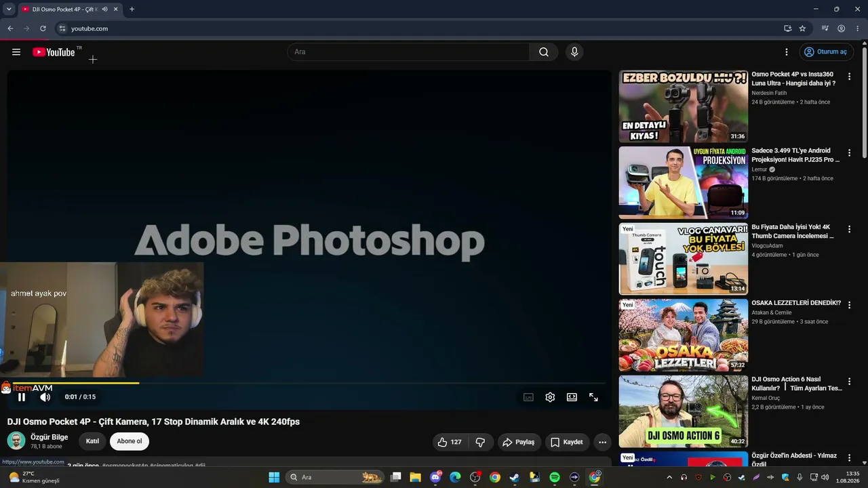Open the 4K Thumb Camera İncelemesi thumbnail
The image size is (868, 488).
[x=683, y=259]
